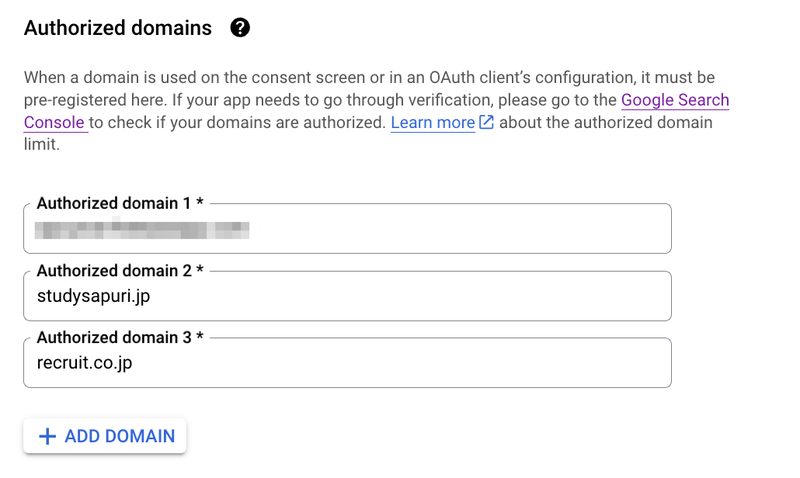Click the blurred value in domain 1
800x478 pixels.
click(x=142, y=230)
